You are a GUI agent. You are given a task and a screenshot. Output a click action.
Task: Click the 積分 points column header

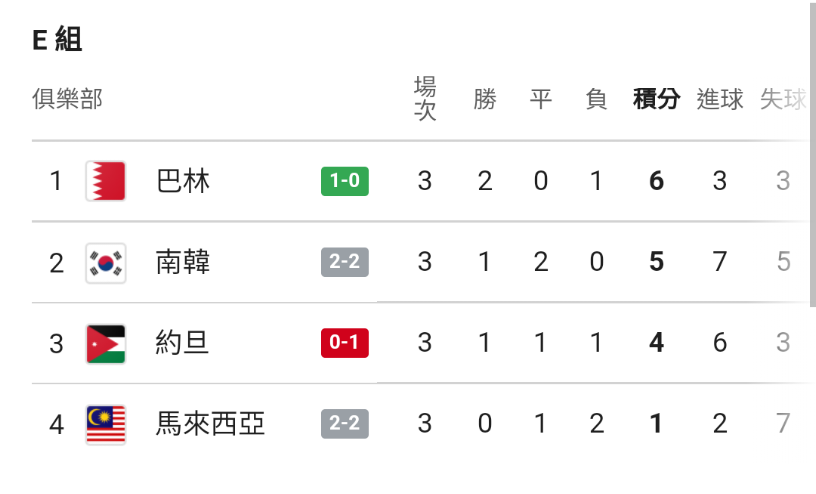pos(656,99)
